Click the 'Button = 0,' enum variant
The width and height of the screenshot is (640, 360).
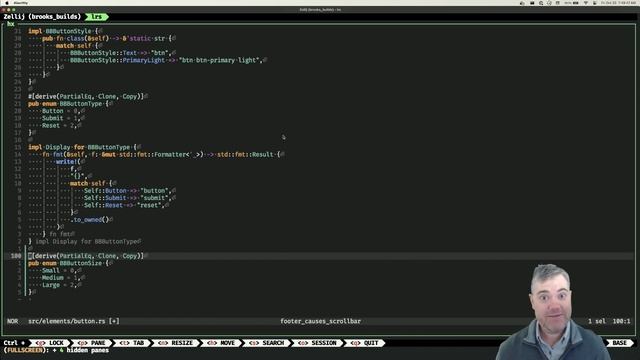61,111
